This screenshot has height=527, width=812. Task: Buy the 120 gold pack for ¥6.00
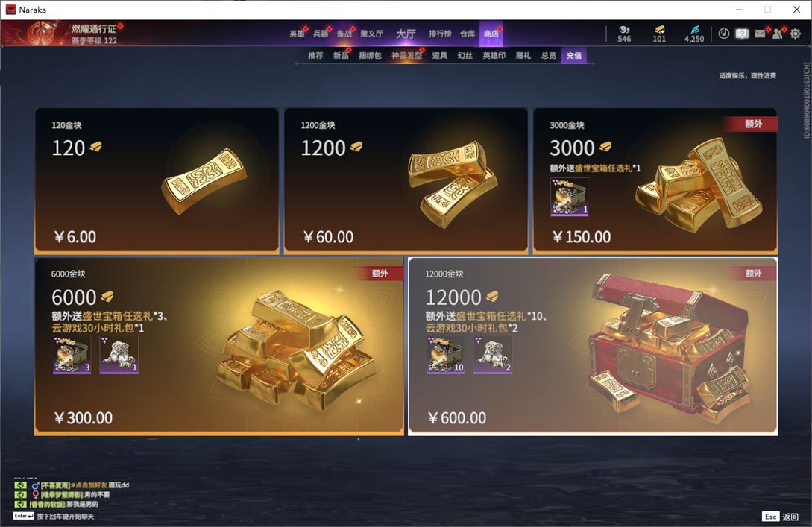tap(157, 180)
